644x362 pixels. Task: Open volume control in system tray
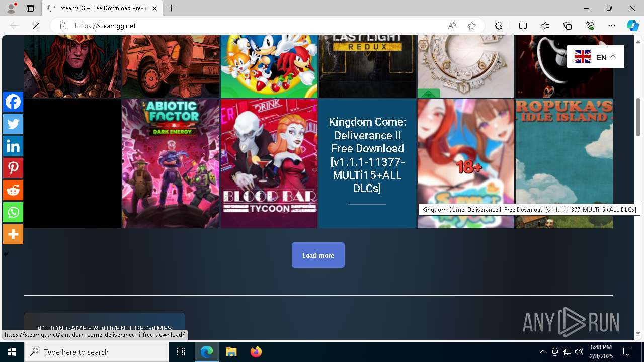click(579, 352)
